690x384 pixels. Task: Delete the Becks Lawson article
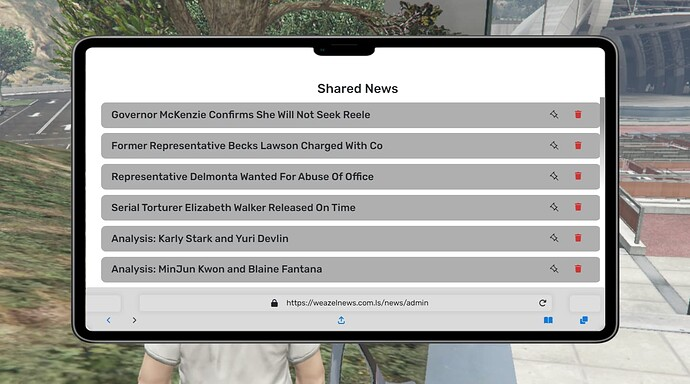(x=578, y=145)
